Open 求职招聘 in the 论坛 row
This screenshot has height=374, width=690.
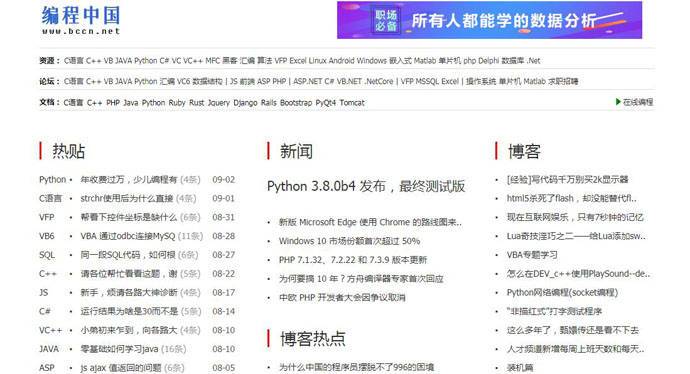[563, 81]
